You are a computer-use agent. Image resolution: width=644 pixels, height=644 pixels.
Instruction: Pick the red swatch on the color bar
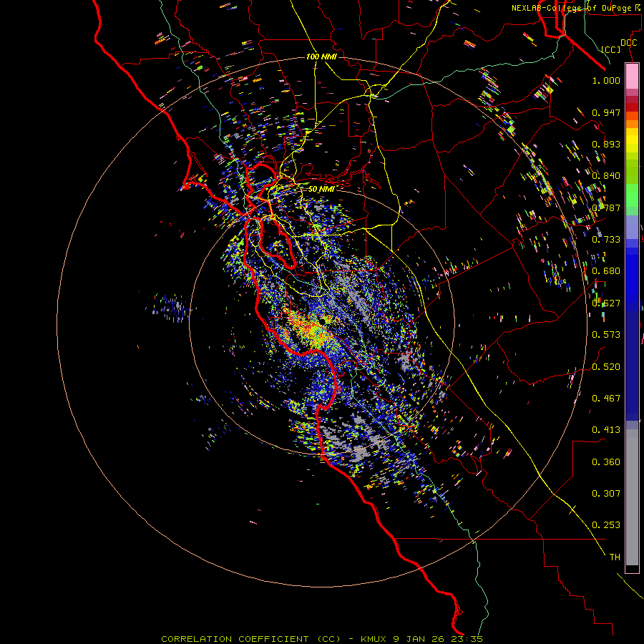tap(632, 107)
